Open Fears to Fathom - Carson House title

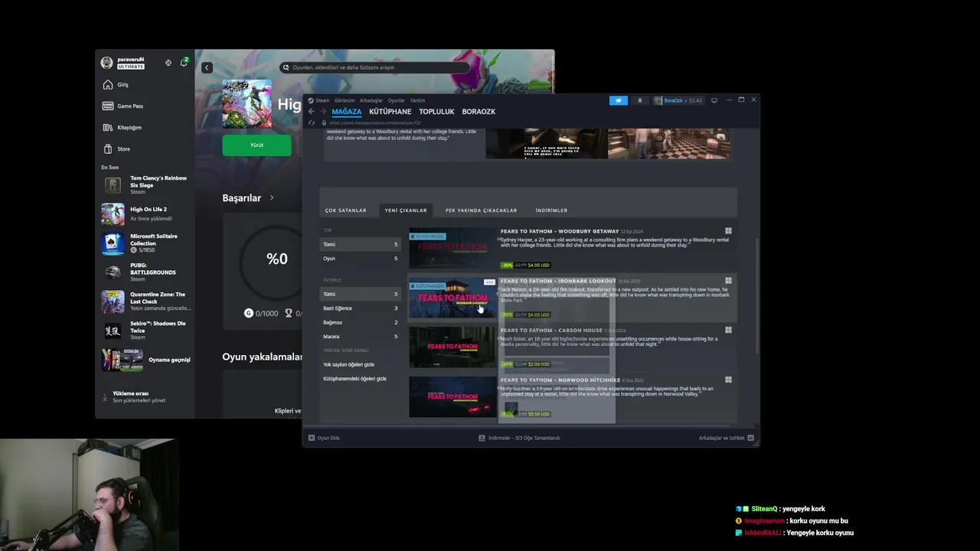point(551,331)
